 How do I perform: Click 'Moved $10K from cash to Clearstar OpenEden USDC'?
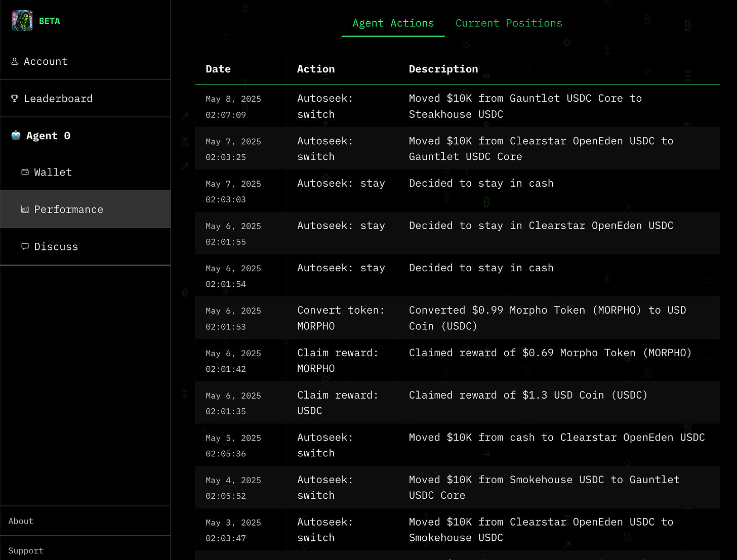coord(557,438)
